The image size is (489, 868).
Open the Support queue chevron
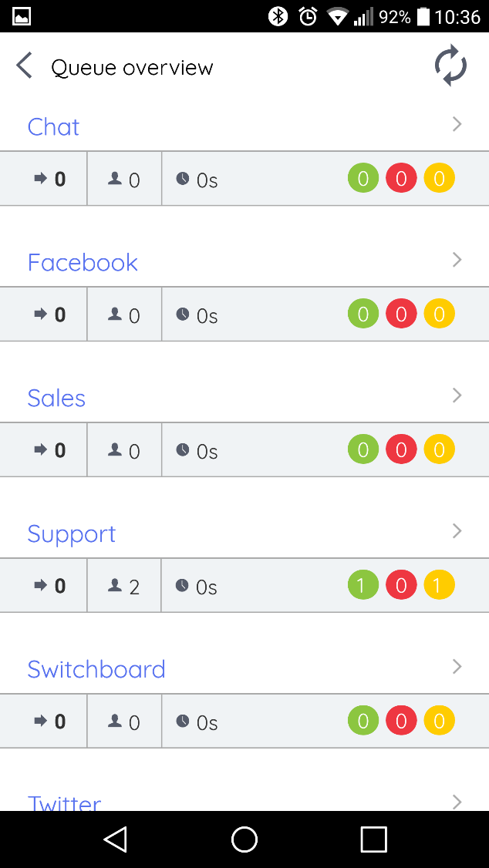[x=457, y=531]
